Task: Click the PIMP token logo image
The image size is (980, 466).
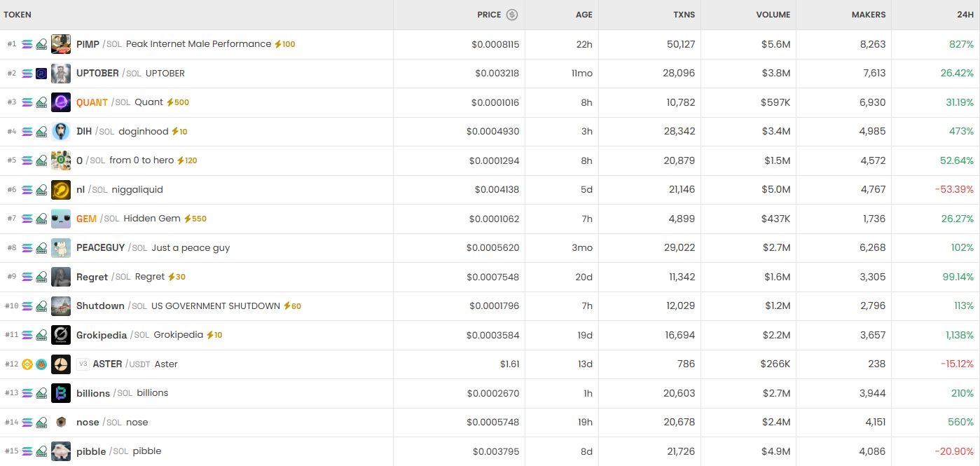Action: 61,44
